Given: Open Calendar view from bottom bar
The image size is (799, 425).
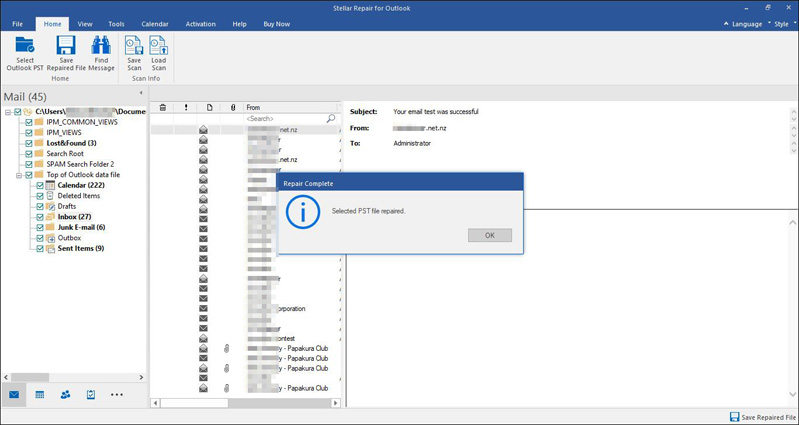Looking at the screenshot, I should tap(40, 394).
